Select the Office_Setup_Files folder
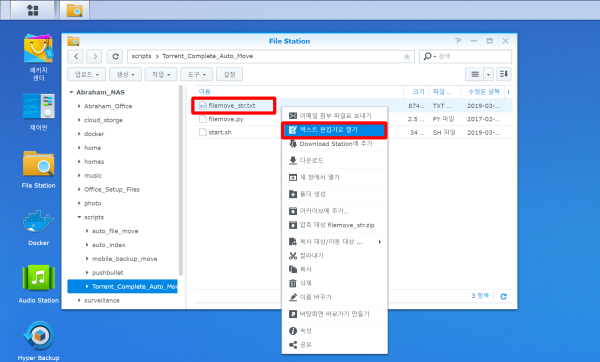The width and height of the screenshot is (600, 362). [112, 189]
